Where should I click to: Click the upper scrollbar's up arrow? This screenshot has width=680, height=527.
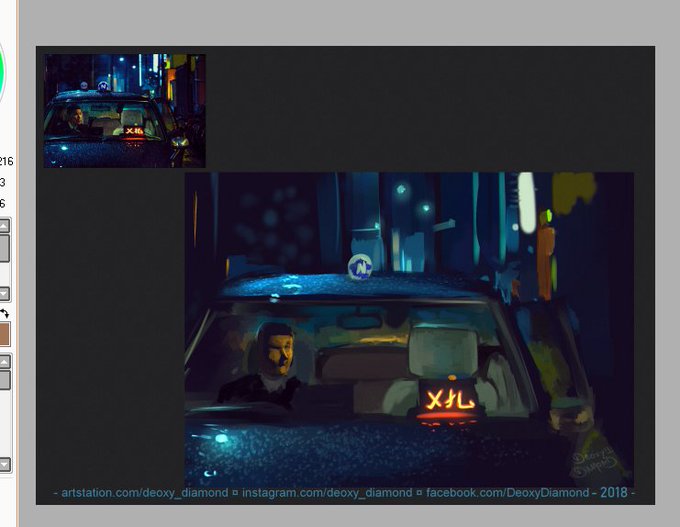pos(4,226)
